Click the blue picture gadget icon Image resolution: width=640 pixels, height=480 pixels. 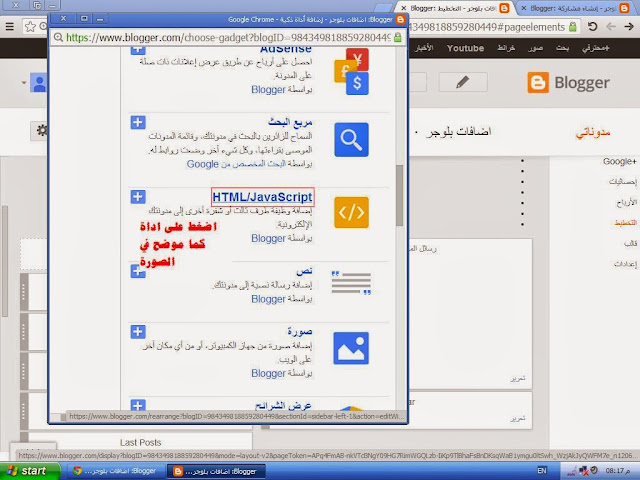[x=351, y=348]
